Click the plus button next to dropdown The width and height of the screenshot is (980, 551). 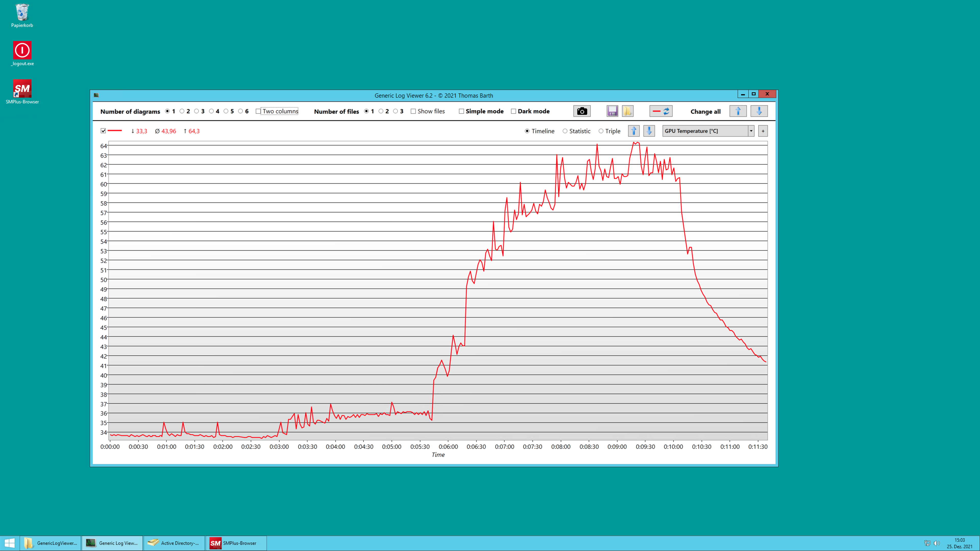[x=763, y=131]
